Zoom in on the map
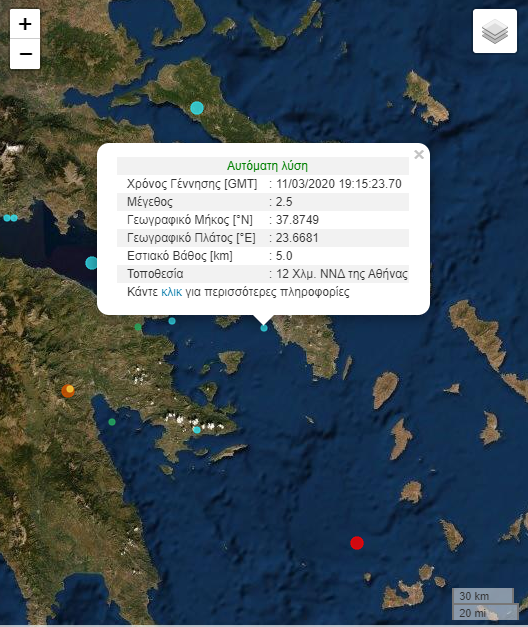Image resolution: width=528 pixels, height=627 pixels. [25, 24]
